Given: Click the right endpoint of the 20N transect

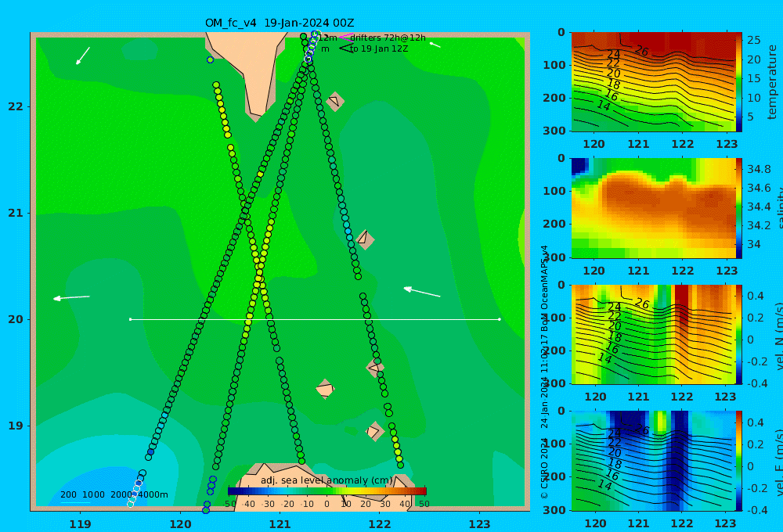Looking at the screenshot, I should pyautogui.click(x=500, y=319).
